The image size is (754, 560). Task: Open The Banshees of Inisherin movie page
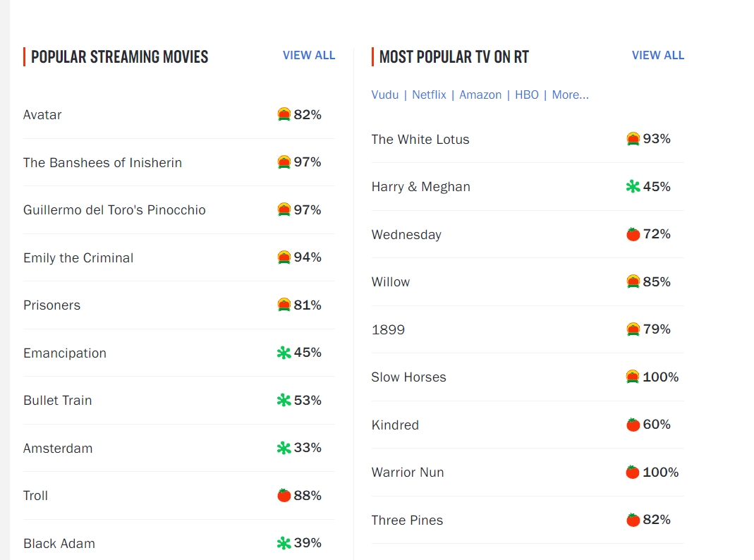[102, 163]
